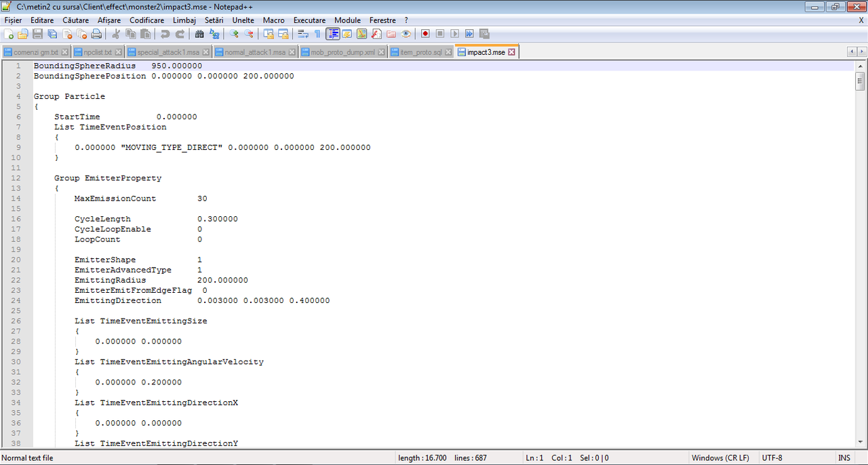This screenshot has width=868, height=465.
Task: Create a new file with the New icon
Action: click(9, 34)
